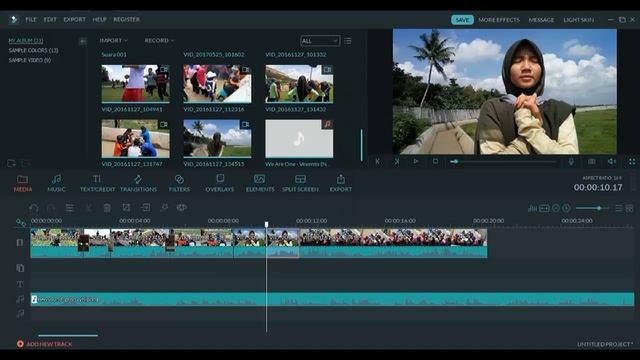Switch to the storyboard grid view icon
Screen dimensions: 640x360
(630, 208)
